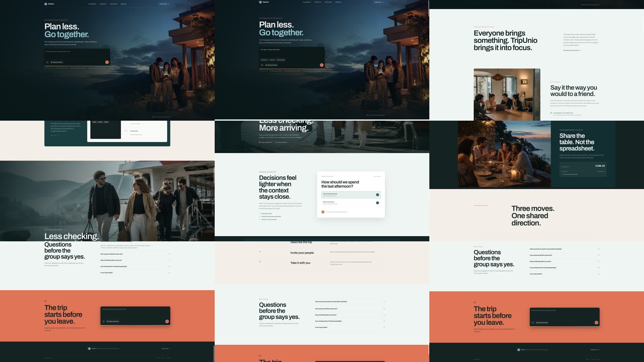Click the TripUnio logo in the top-middle tile header
The width and height of the screenshot is (644, 362).
pyautogui.click(x=264, y=2)
